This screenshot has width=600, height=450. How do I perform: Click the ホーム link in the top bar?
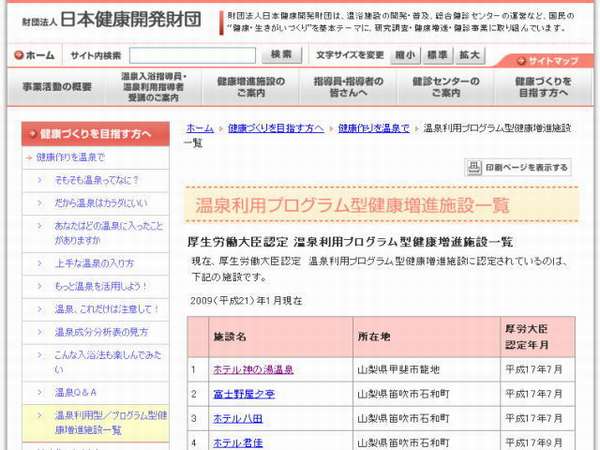[x=35, y=55]
